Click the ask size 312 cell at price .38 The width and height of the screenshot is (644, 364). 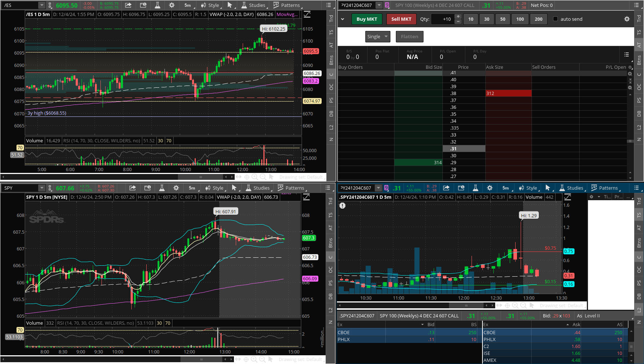tap(508, 94)
